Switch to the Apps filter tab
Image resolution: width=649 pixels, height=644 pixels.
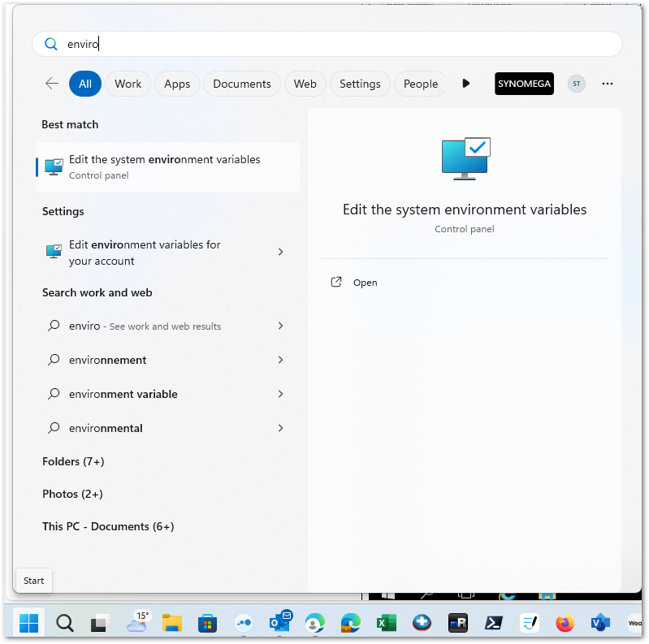pos(177,84)
